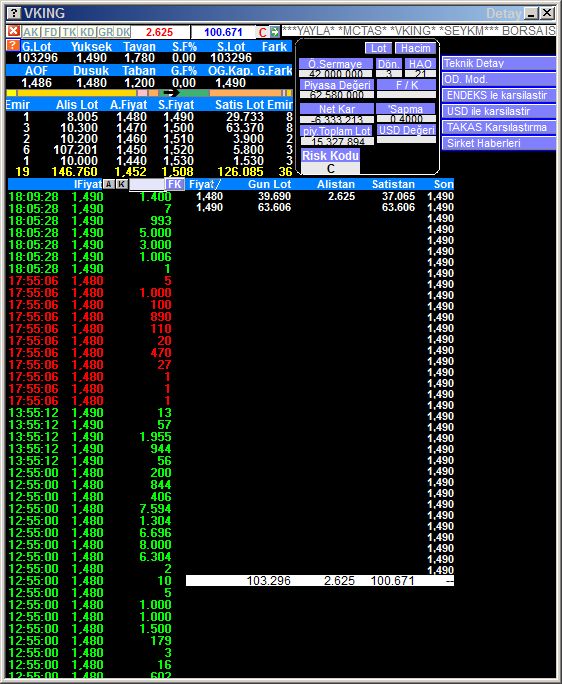The width and height of the screenshot is (562, 684).
Task: Toggle the FK button in trades header
Action: (x=175, y=184)
